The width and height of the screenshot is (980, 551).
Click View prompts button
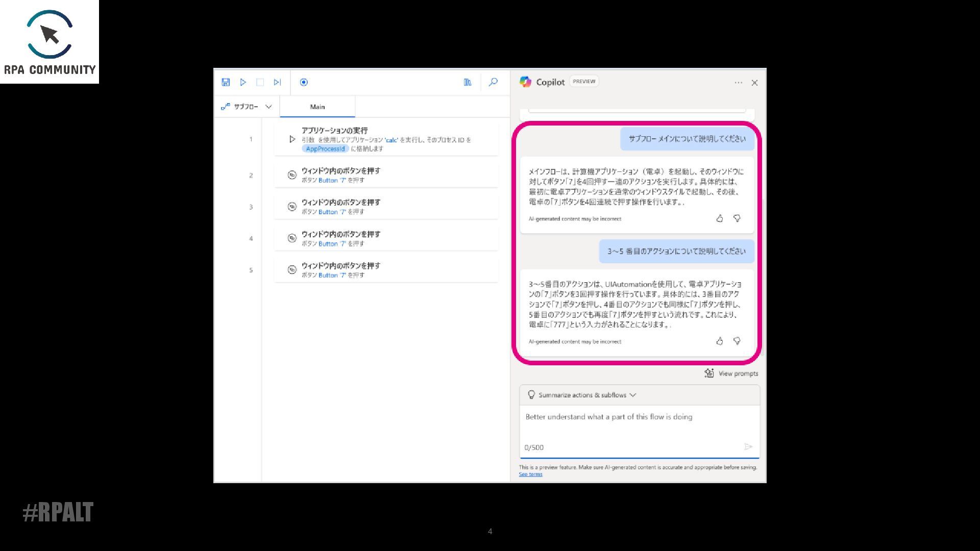pos(731,373)
